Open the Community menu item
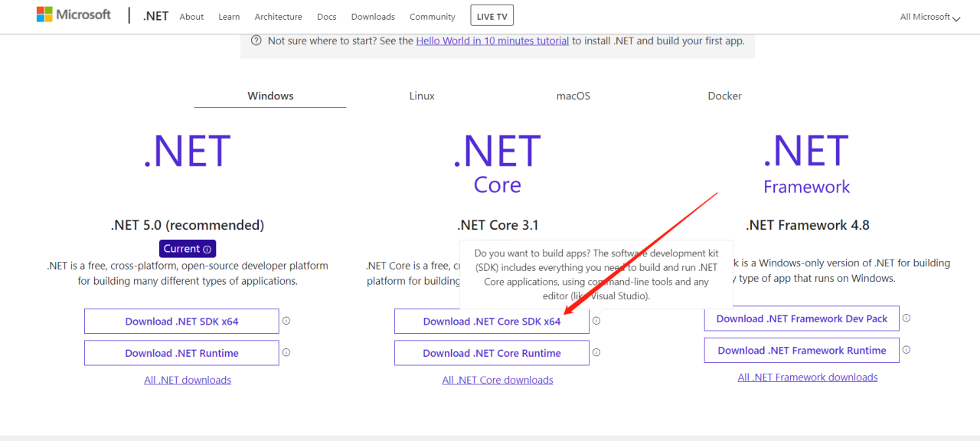The image size is (980, 441). tap(432, 16)
